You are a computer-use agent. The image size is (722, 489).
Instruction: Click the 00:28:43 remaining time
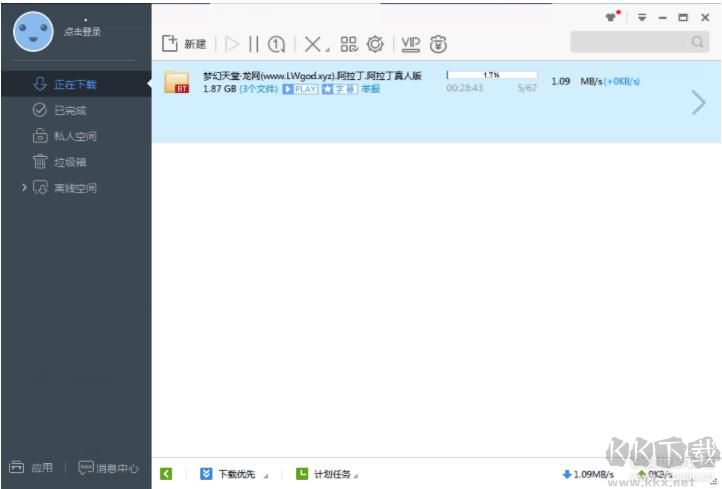point(464,88)
